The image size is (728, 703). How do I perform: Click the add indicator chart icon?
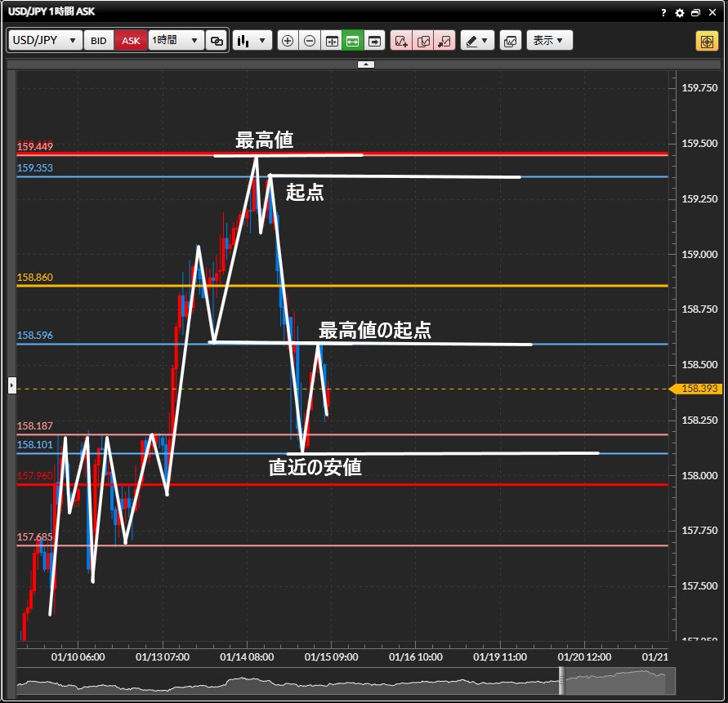pos(401,41)
